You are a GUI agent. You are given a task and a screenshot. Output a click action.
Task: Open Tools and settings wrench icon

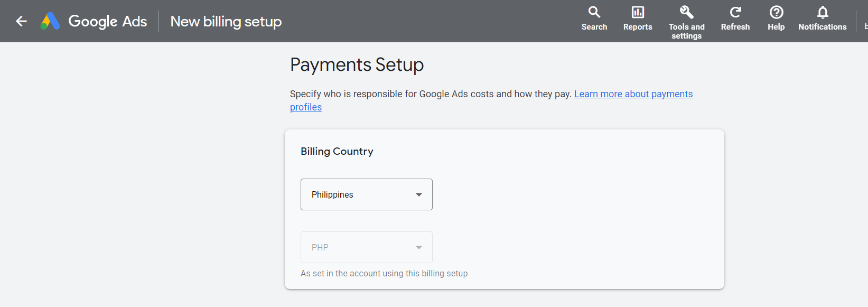point(686,12)
